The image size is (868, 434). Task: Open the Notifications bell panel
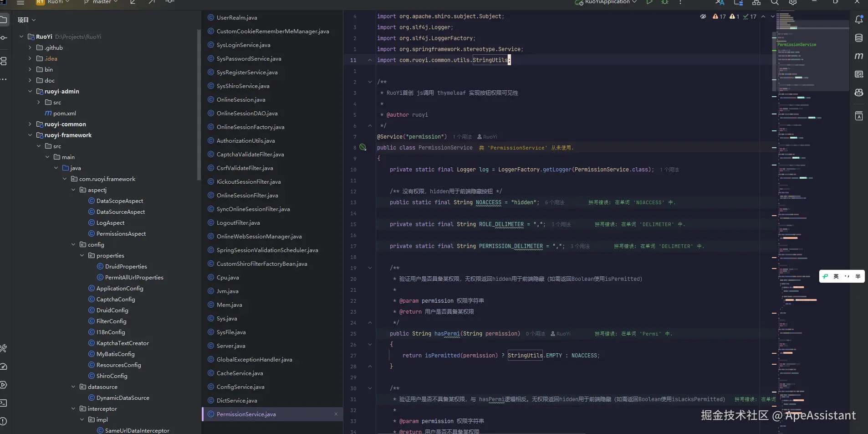tap(858, 20)
